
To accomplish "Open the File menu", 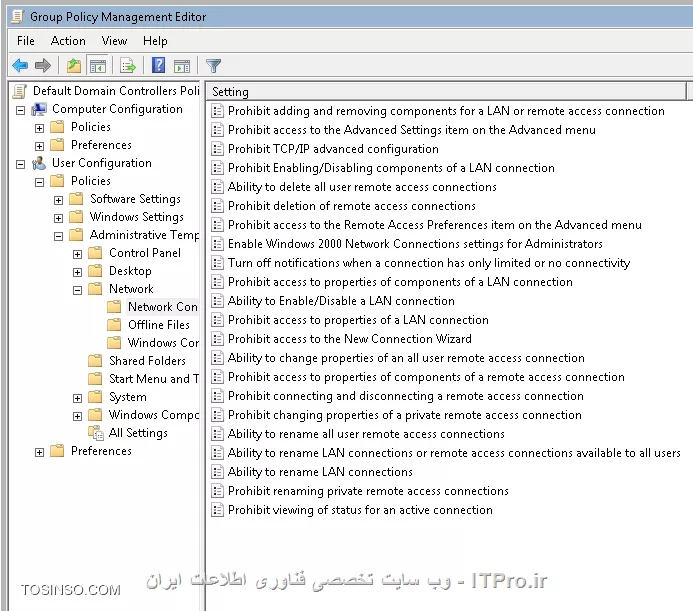I will (26, 41).
